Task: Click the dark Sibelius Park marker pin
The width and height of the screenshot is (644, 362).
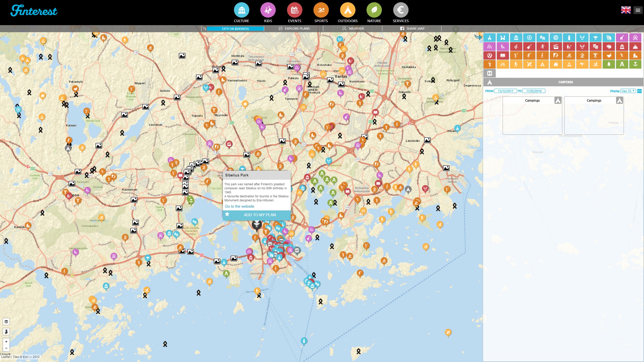Action: [257, 225]
